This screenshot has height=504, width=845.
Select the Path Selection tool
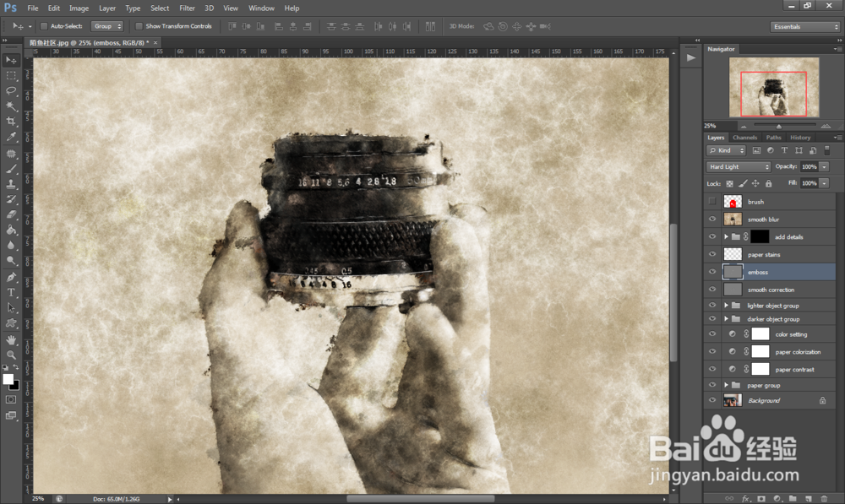pyautogui.click(x=11, y=308)
